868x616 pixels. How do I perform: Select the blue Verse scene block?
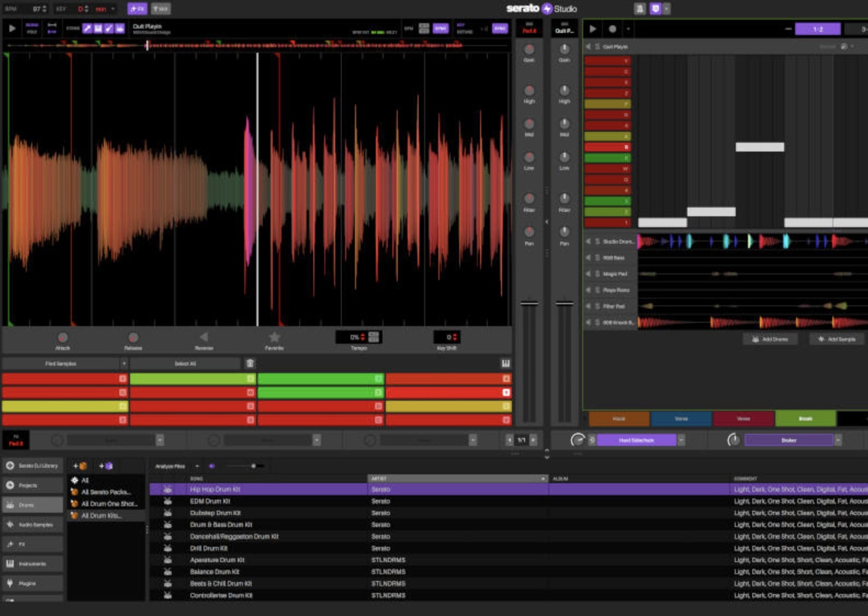coord(681,418)
